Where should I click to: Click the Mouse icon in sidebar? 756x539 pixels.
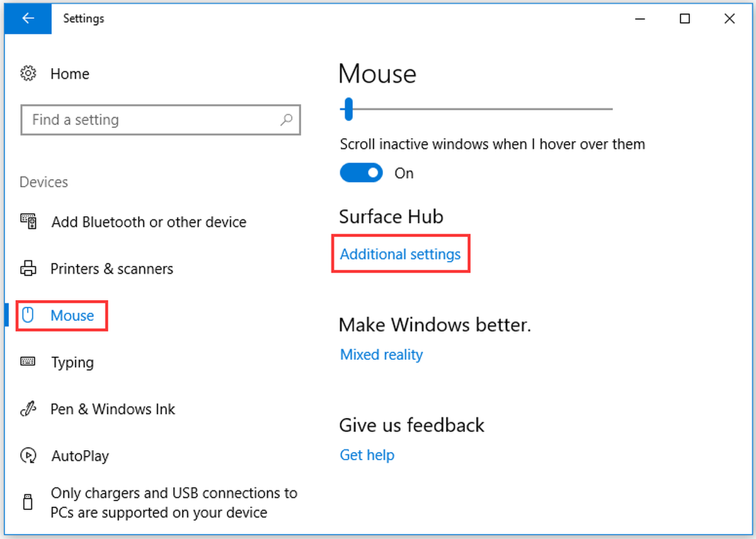click(28, 315)
